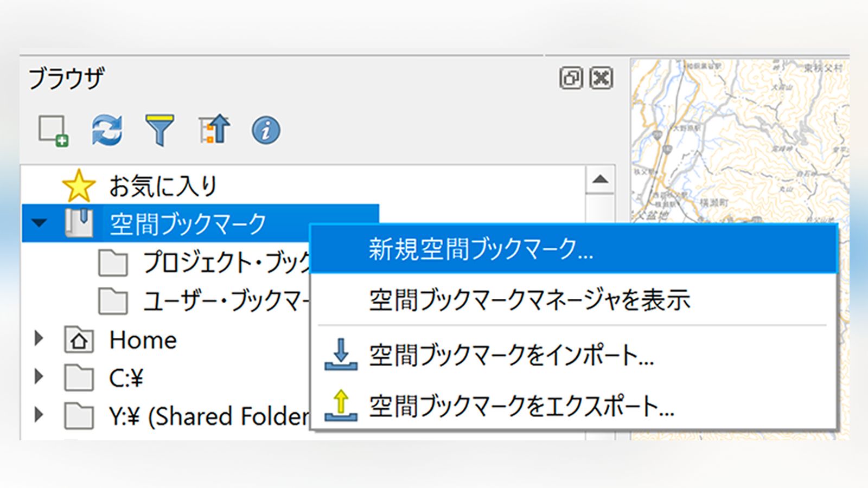Click the ユーザー・ブックマーク folder icon

coord(113,301)
